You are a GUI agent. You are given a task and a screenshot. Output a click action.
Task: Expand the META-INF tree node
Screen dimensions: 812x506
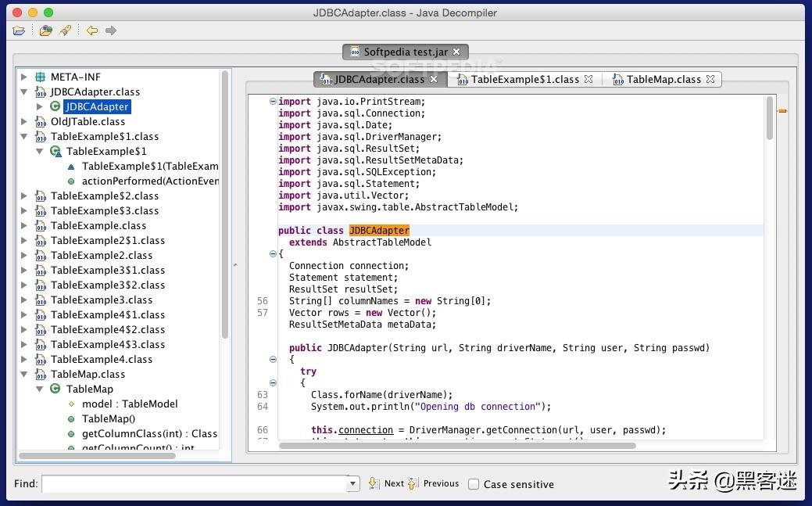(24, 77)
